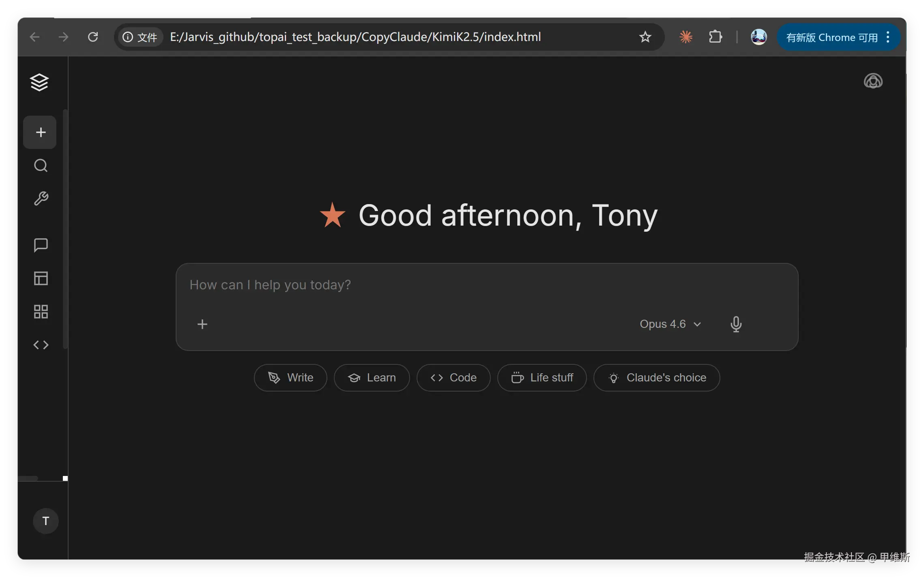The height and width of the screenshot is (577, 924).
Task: Click the wrench tools icon in sidebar
Action: pyautogui.click(x=41, y=199)
